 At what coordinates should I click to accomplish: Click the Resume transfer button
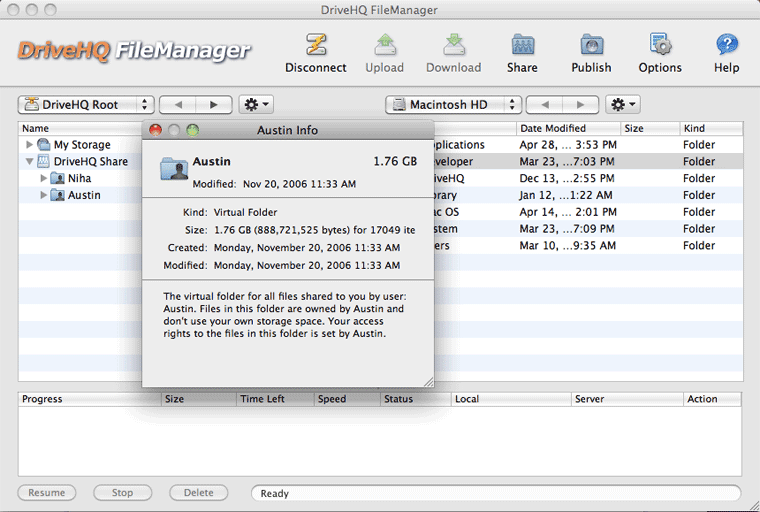pos(47,493)
